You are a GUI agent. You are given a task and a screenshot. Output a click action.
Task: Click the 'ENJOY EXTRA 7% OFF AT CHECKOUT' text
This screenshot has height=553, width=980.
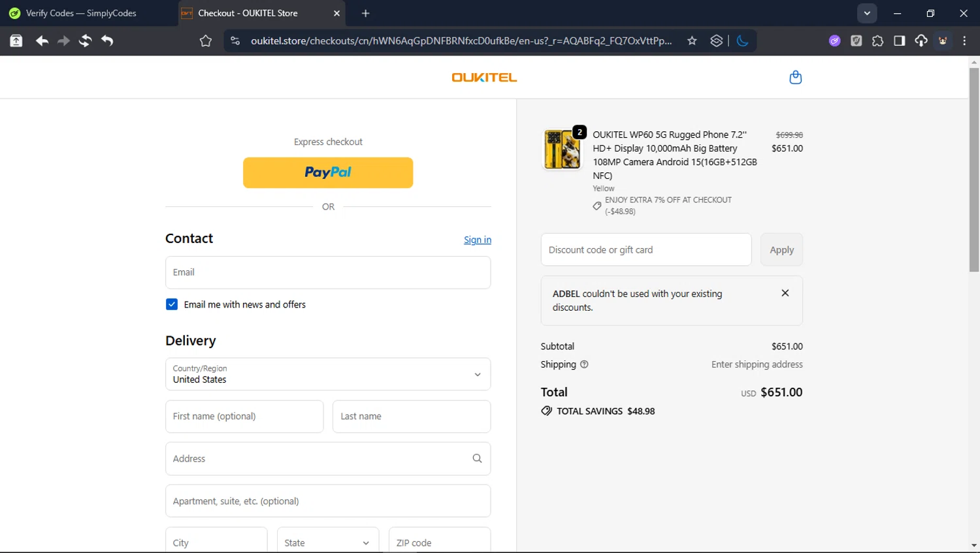coord(668,200)
